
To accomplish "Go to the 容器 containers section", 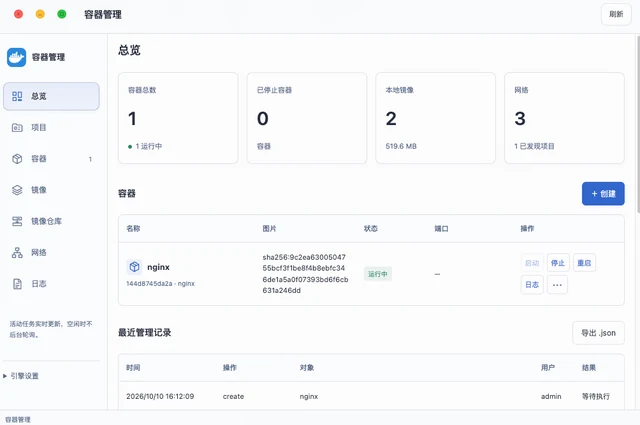I will click(51, 159).
